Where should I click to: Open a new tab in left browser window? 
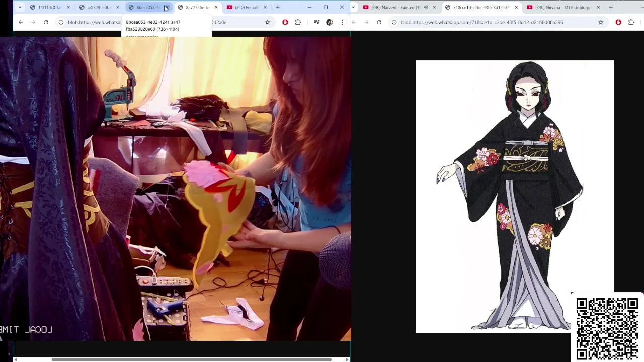278,7
